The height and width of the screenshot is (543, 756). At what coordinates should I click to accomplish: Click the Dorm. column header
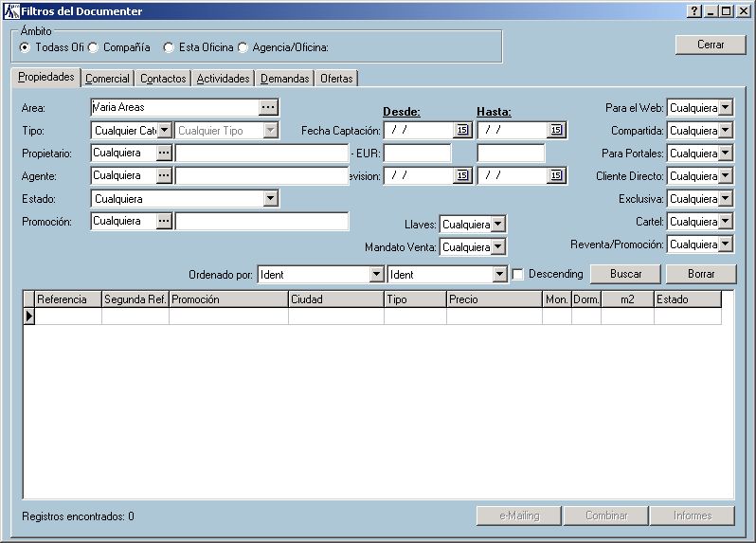(x=586, y=299)
